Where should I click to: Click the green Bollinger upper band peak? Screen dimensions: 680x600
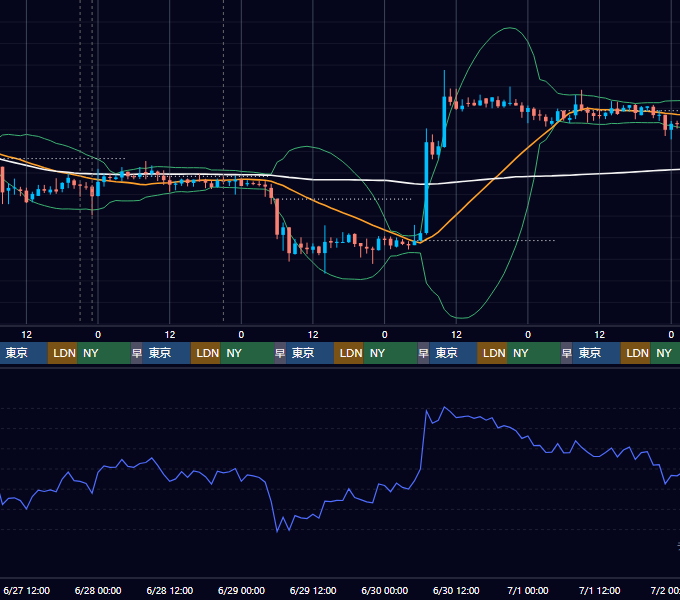point(510,28)
